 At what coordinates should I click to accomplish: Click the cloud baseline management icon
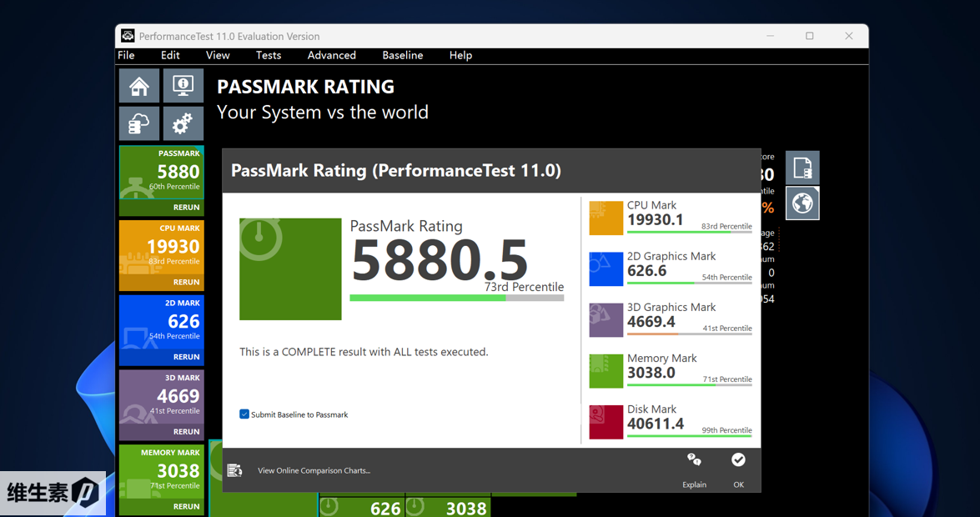tap(138, 124)
